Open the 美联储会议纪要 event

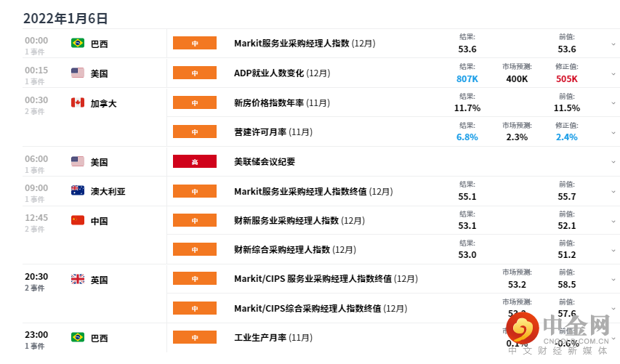(265, 161)
